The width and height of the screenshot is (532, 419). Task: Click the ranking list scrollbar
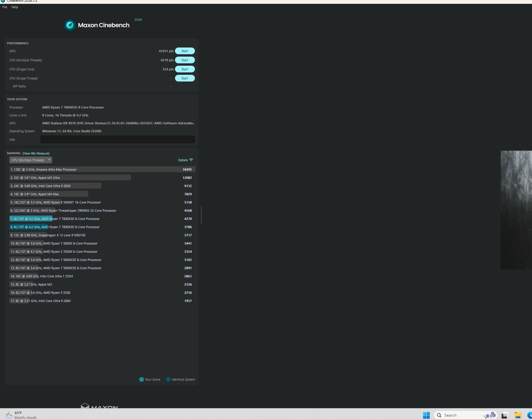[201, 215]
